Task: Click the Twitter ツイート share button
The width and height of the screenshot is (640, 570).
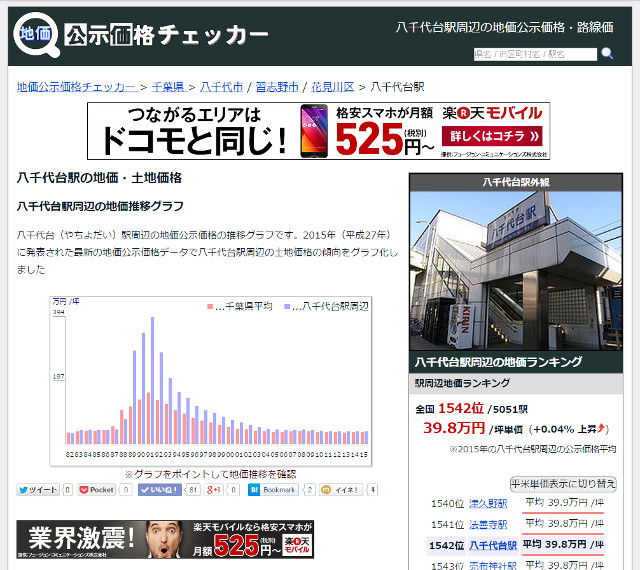Action: [x=38, y=490]
